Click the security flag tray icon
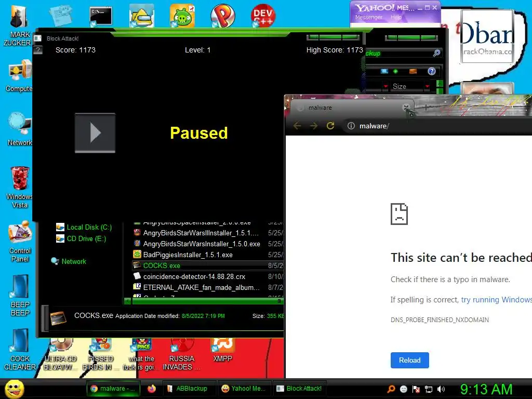The image size is (532, 399). click(416, 389)
